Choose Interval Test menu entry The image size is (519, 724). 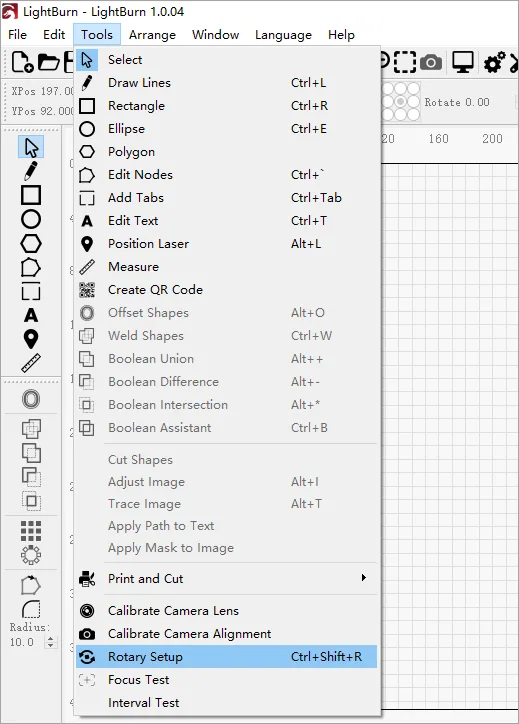tap(226, 703)
